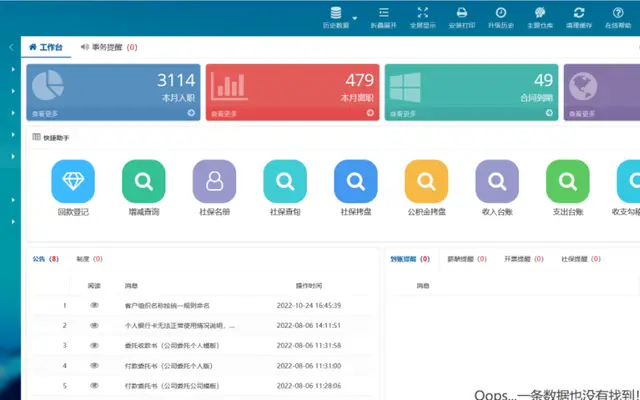Screen dimensions: 640x400
Task: Open 在线帮助 question mark icon
Action: (618, 13)
